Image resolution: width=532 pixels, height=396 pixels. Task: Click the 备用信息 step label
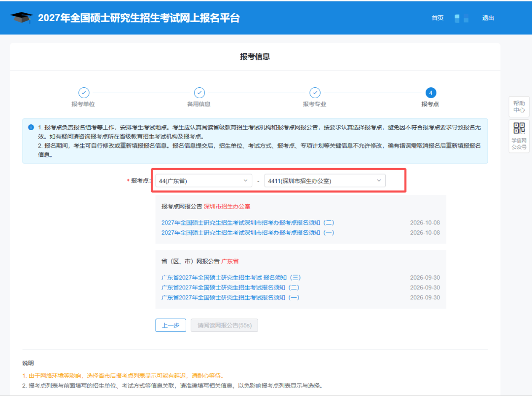[x=199, y=104]
